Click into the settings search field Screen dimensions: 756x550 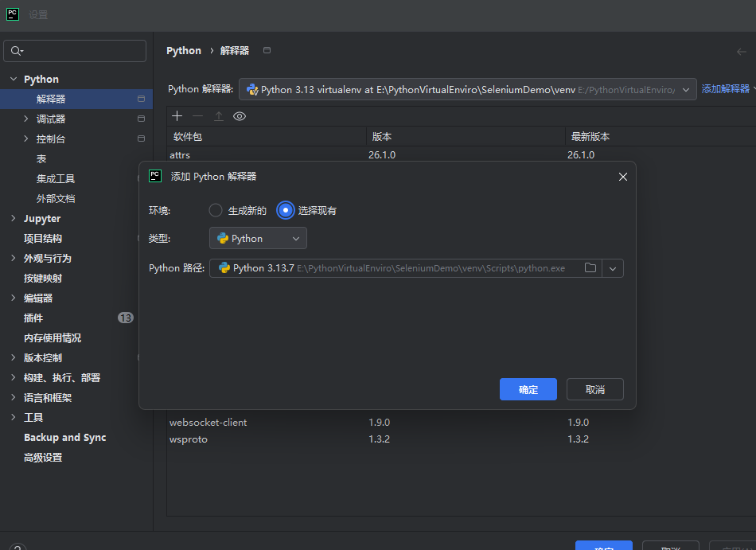click(x=75, y=51)
